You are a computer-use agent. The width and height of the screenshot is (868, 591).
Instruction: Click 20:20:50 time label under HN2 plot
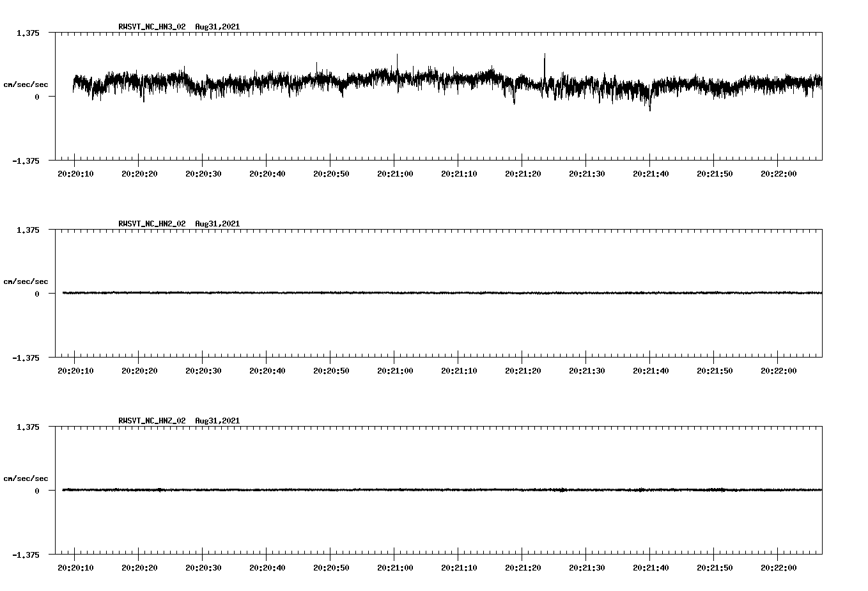click(x=331, y=370)
